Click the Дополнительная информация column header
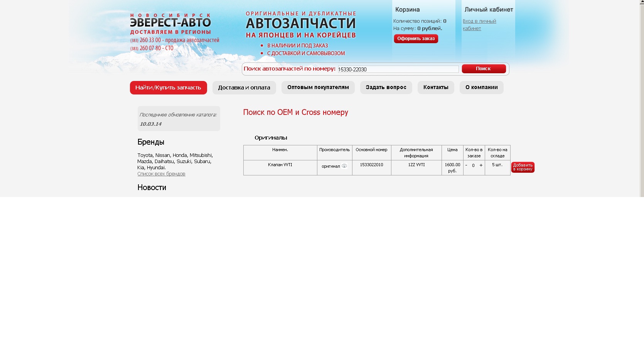Viewport: 644px width, 347px height. click(416, 153)
